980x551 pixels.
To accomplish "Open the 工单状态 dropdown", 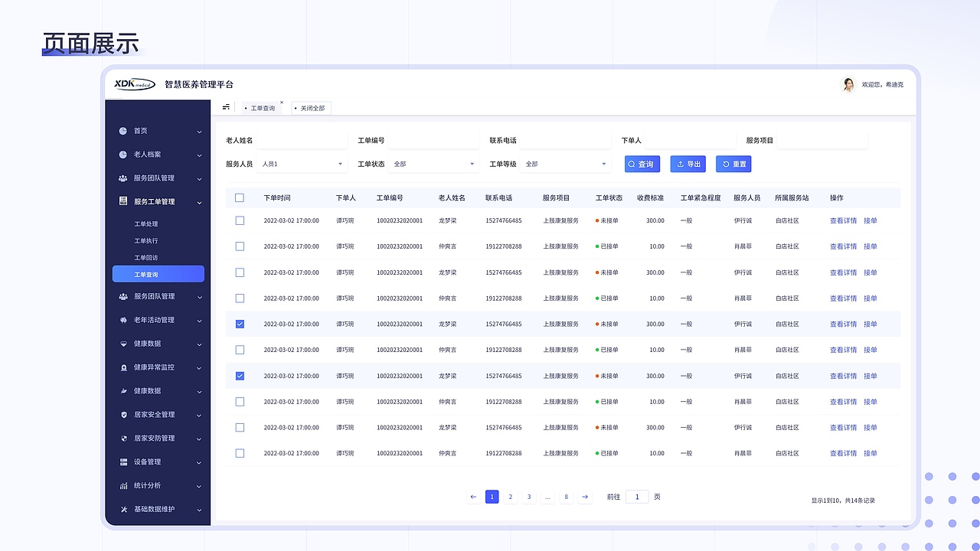I will tap(433, 164).
